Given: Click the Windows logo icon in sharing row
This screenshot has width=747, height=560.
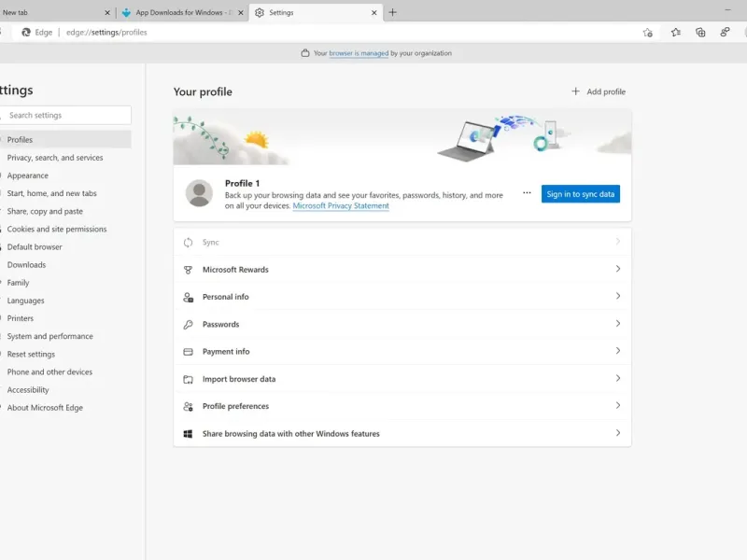Looking at the screenshot, I should pos(189,434).
